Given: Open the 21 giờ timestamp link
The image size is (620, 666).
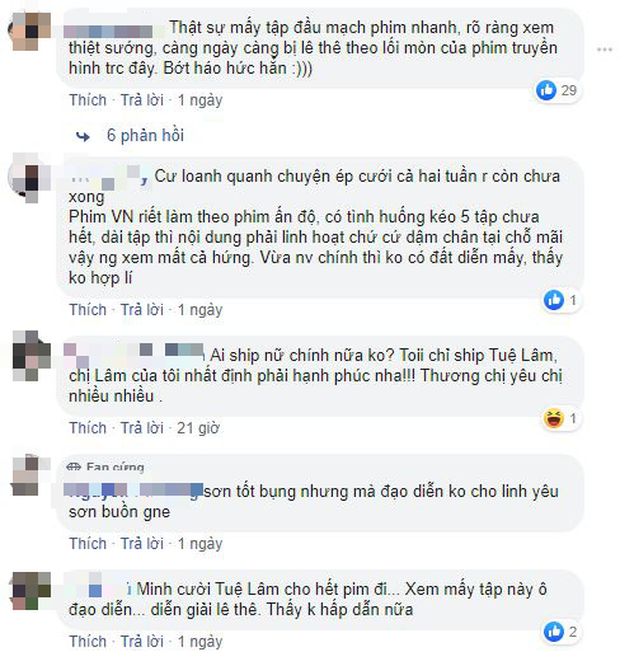Looking at the screenshot, I should coord(198,428).
